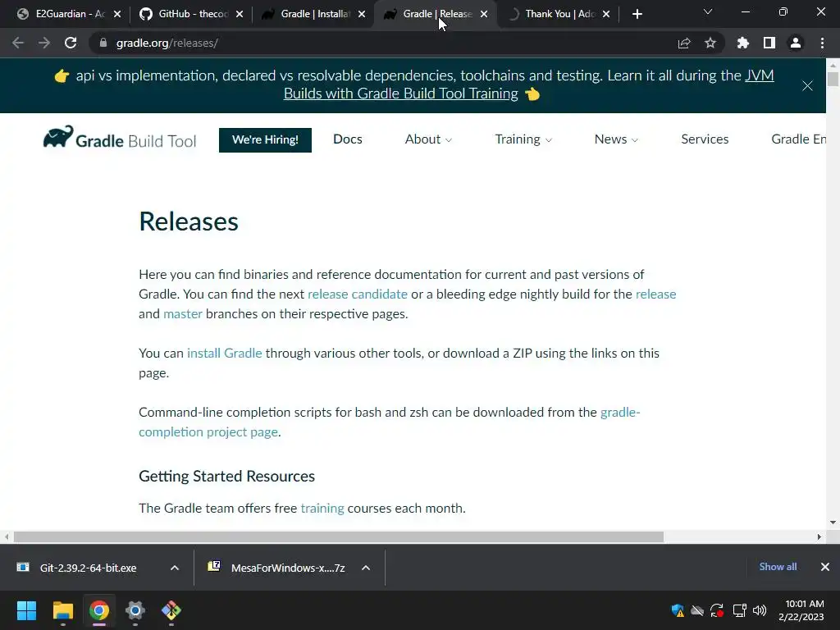Viewport: 840px width, 630px height.
Task: Expand the News dropdown menu
Action: point(616,139)
